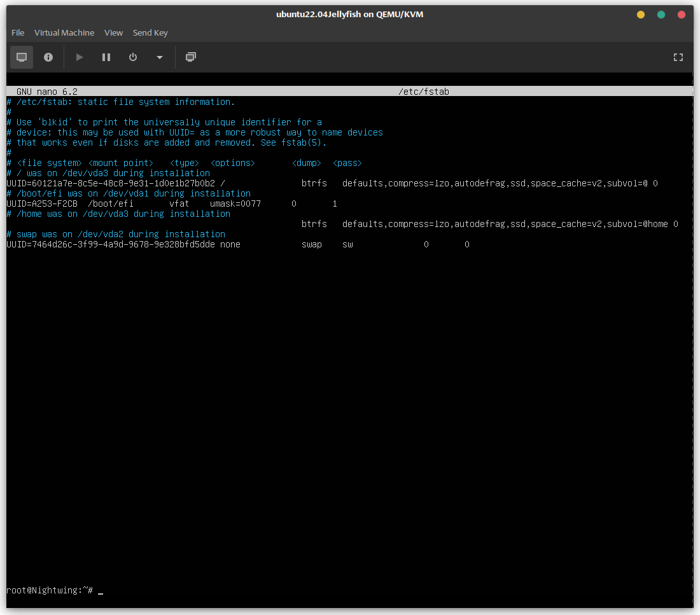Open the Send Key menu
Viewport: 700px width, 615px height.
150,32
